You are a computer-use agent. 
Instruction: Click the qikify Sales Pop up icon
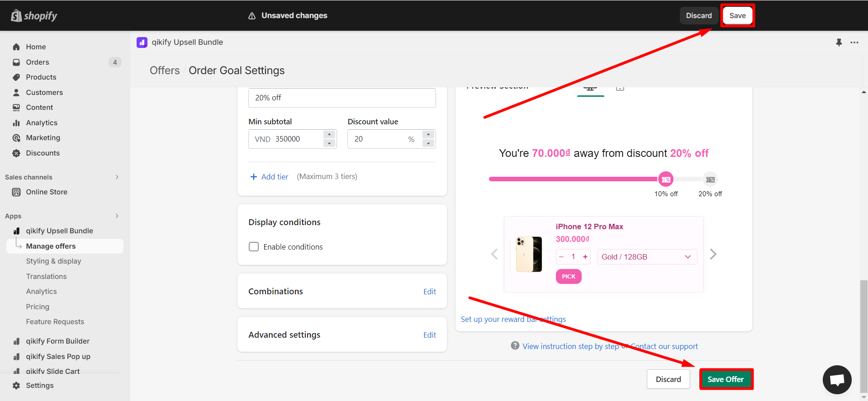[16, 357]
